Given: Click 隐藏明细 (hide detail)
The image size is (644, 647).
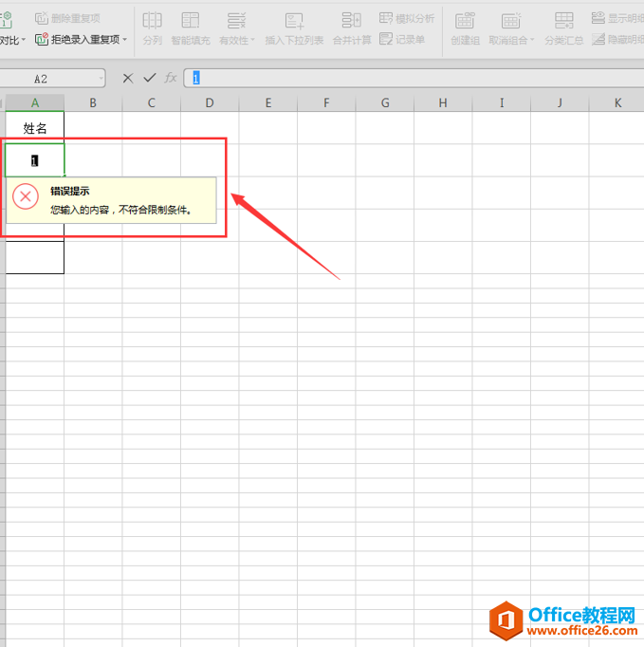Looking at the screenshot, I should [x=617, y=40].
